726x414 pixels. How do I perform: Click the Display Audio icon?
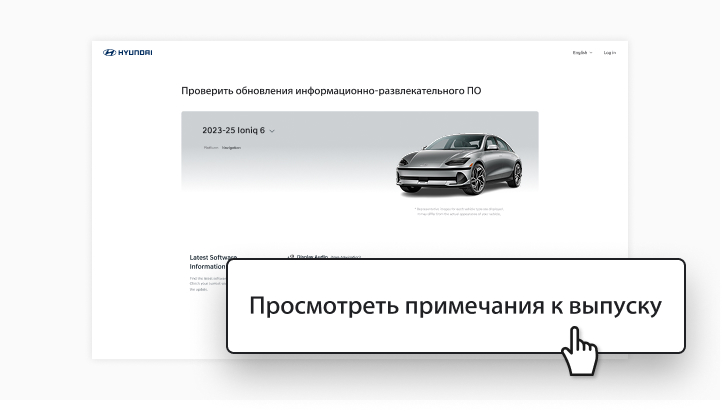click(291, 256)
